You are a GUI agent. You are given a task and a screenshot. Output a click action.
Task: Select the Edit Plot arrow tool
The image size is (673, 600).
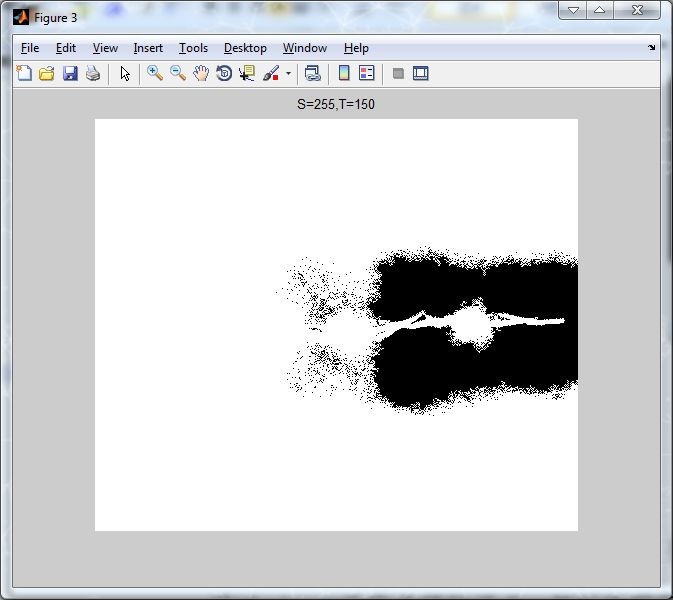125,73
